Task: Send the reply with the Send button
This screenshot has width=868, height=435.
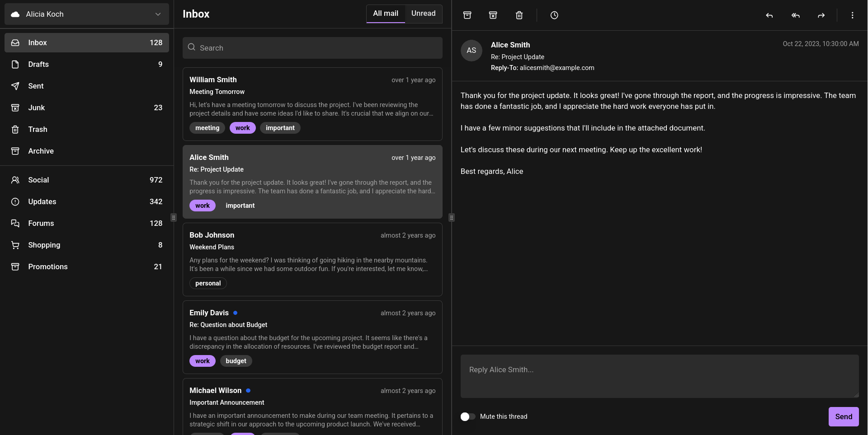Action: click(x=844, y=416)
